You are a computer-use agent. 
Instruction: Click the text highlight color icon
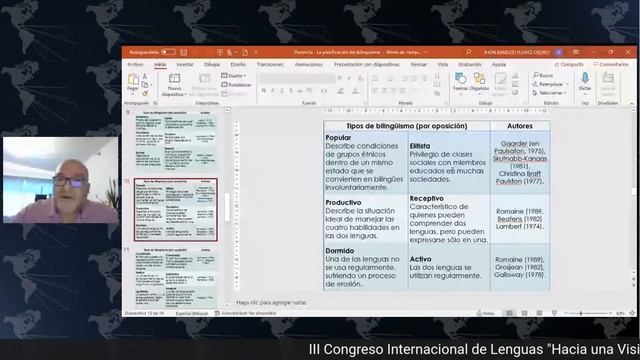point(340,91)
